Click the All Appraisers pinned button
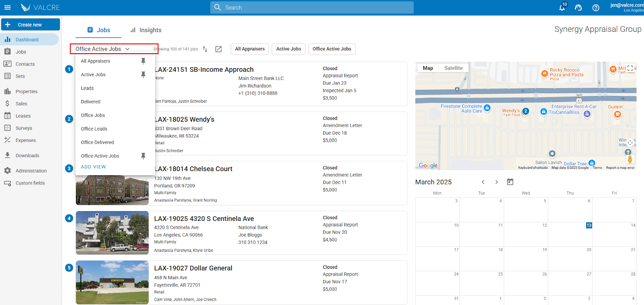The height and width of the screenshot is (305, 644). 250,49
